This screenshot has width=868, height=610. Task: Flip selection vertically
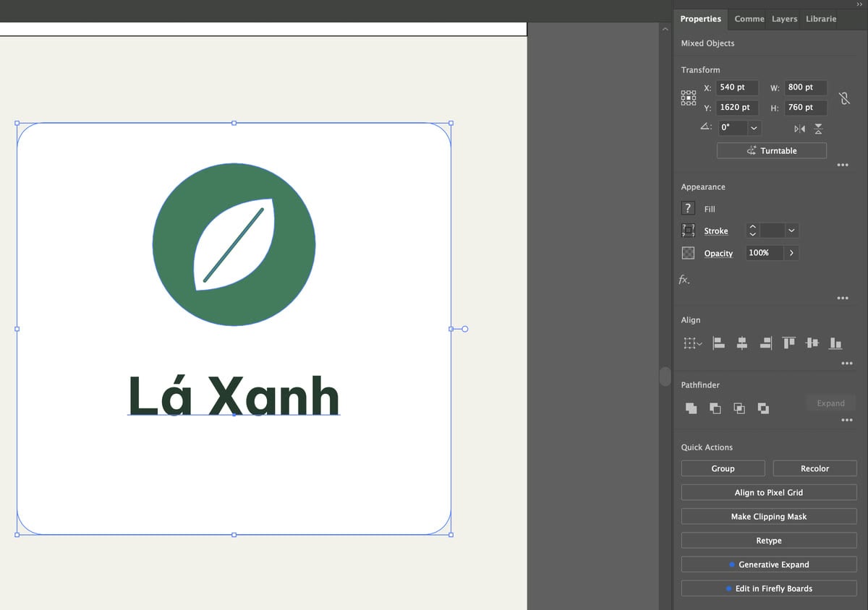tap(818, 129)
